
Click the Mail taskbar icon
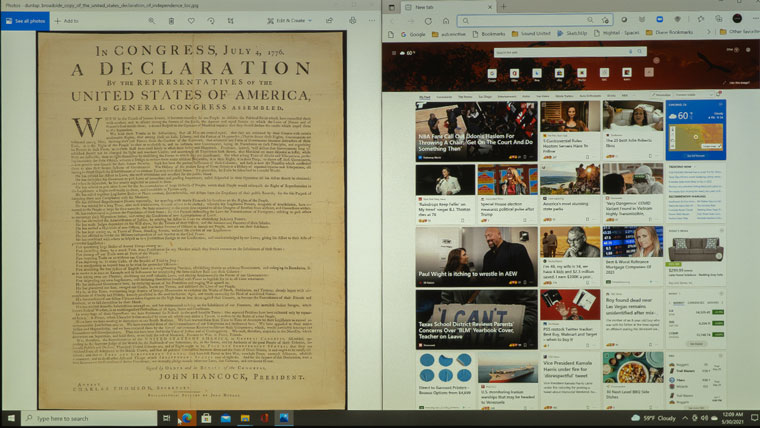[x=226, y=418]
